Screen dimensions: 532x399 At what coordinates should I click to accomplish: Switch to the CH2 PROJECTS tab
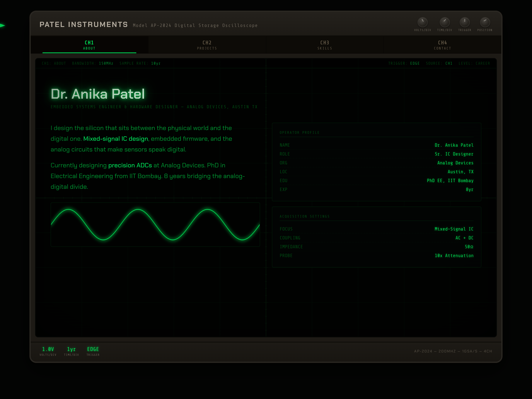click(x=207, y=45)
